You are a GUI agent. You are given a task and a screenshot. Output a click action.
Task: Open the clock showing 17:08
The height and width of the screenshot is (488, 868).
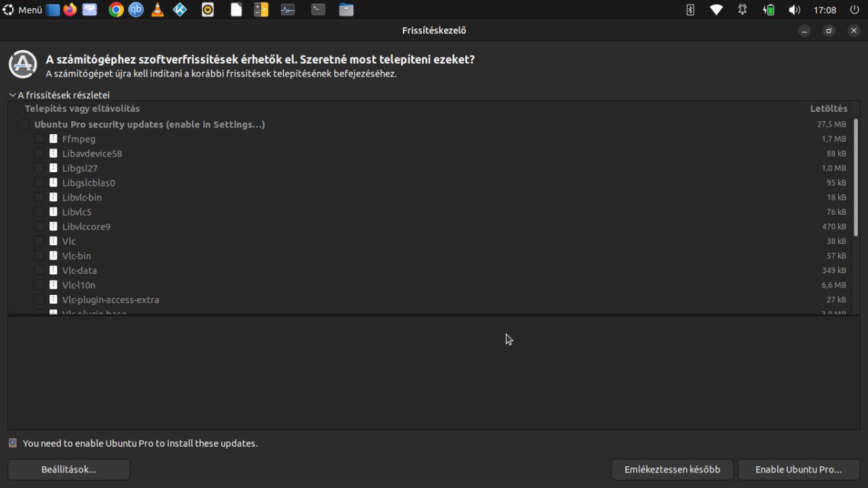[825, 10]
